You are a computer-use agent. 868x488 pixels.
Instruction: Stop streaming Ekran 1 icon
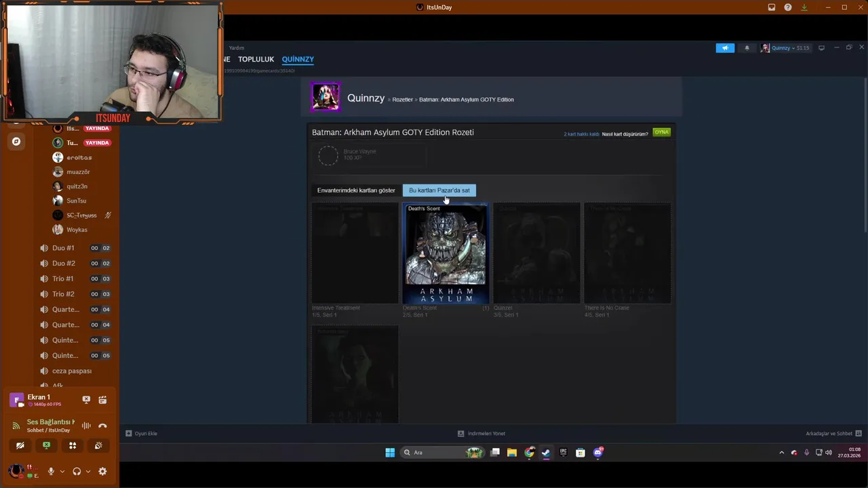click(86, 400)
